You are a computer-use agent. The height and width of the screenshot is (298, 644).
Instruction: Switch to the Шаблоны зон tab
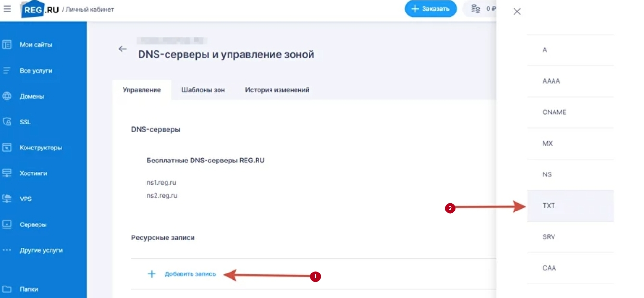tap(203, 90)
